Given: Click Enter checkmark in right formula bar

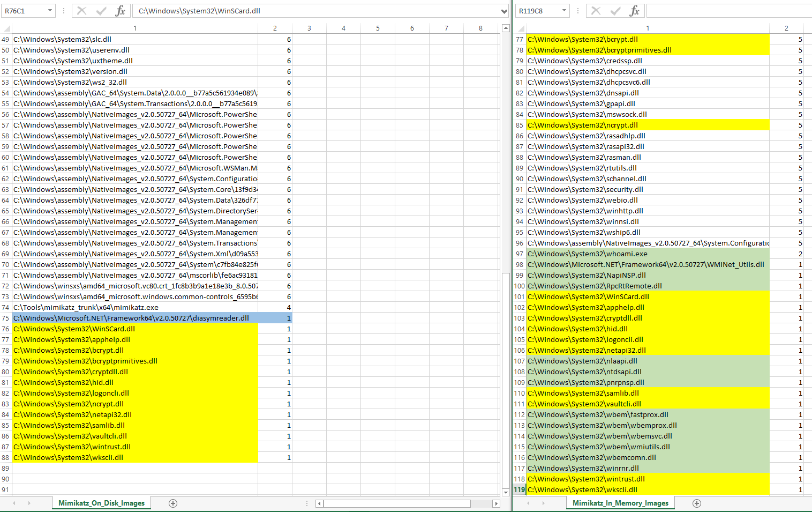Looking at the screenshot, I should tap(615, 11).
